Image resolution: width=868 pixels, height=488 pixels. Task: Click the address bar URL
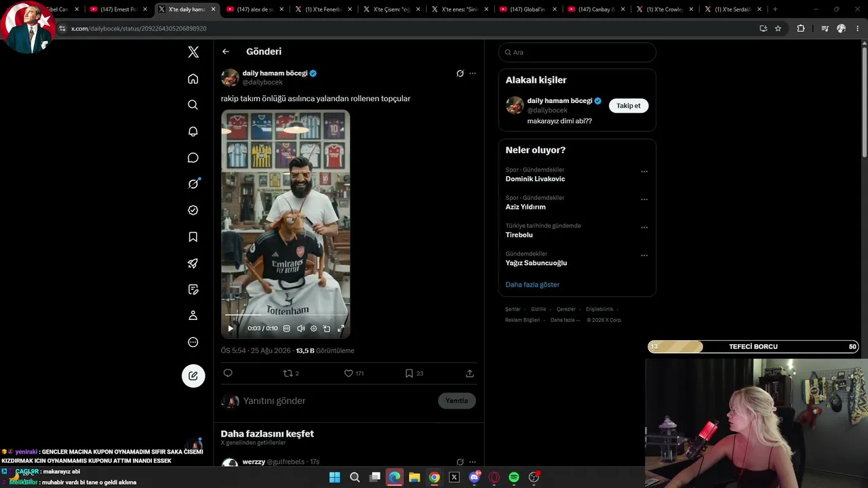pyautogui.click(x=139, y=28)
